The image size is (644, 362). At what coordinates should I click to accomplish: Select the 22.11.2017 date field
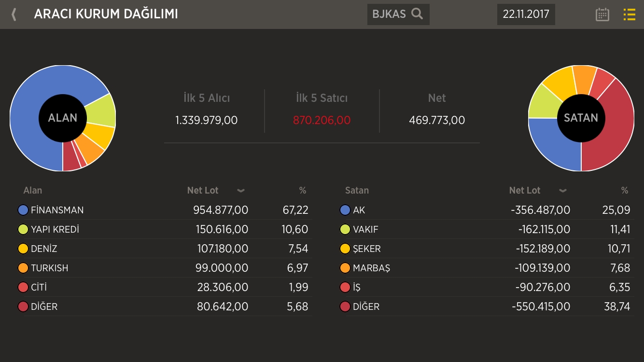click(x=526, y=14)
